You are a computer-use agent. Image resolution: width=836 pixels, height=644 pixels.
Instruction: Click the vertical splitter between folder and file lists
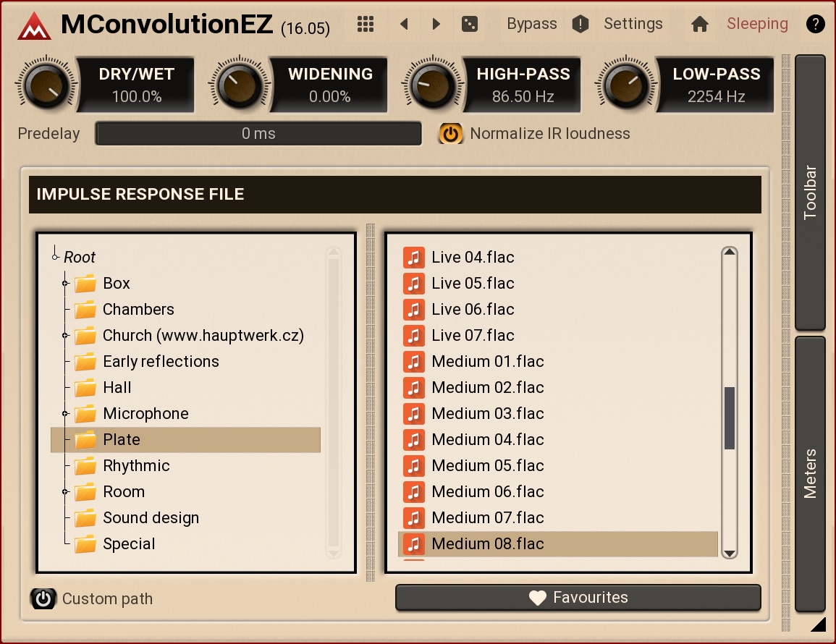point(371,402)
